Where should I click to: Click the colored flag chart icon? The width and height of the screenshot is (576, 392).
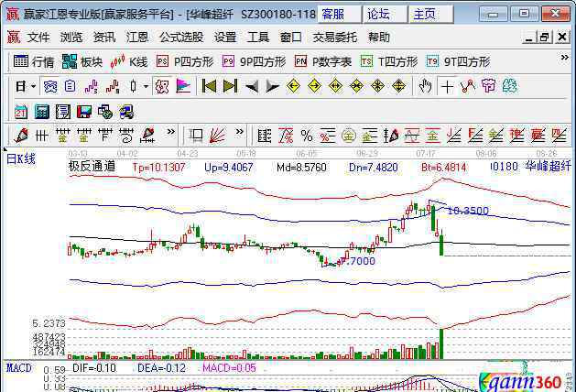[183, 86]
